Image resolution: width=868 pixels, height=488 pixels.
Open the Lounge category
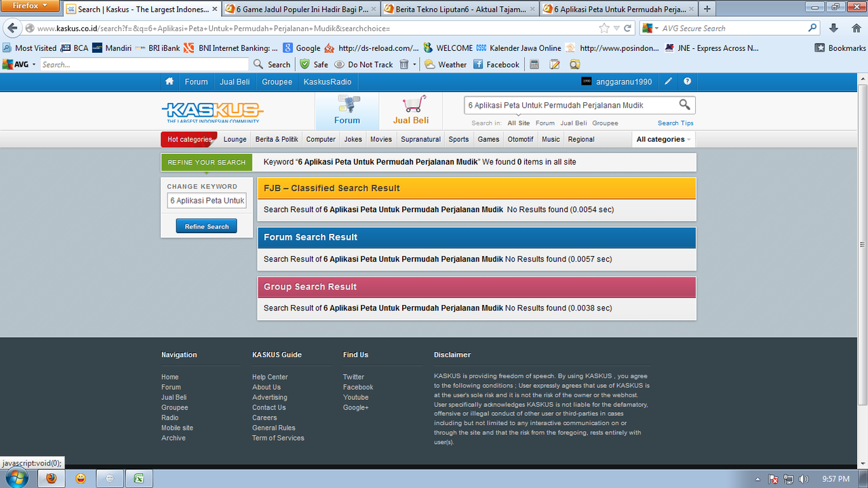(x=235, y=139)
